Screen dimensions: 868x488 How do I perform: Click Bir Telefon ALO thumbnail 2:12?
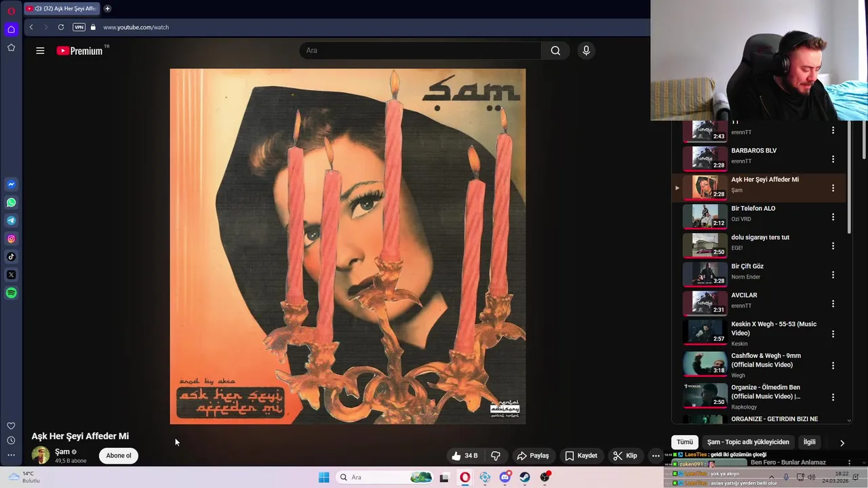[x=705, y=216]
